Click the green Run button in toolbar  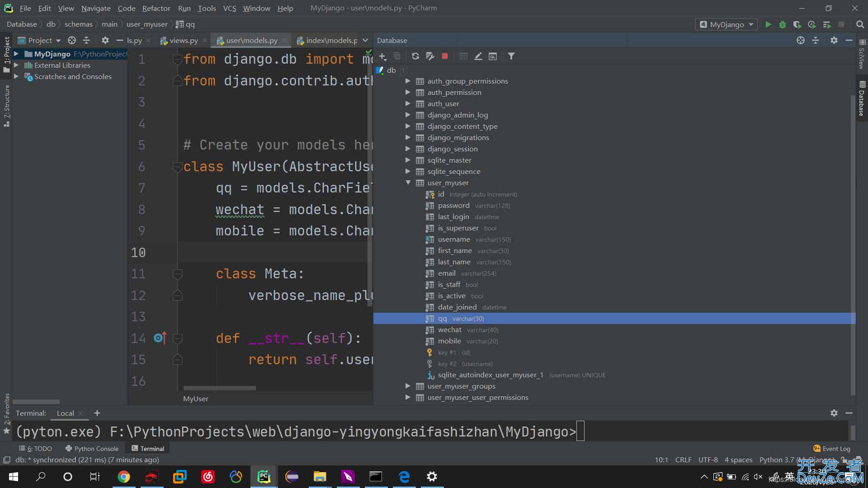768,24
